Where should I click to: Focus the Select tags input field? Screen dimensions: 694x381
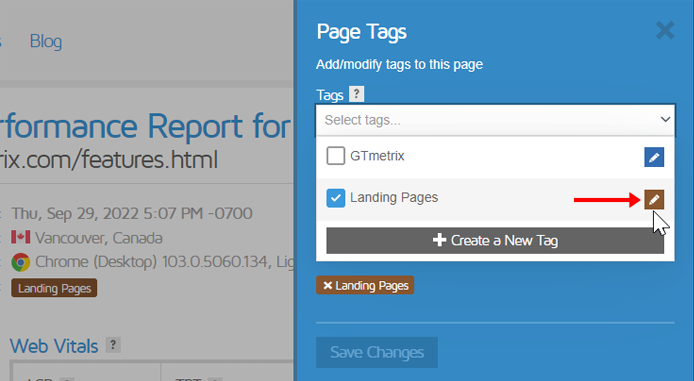click(x=495, y=120)
